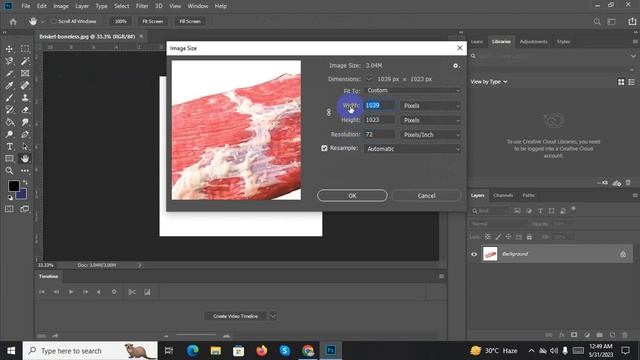
Task: Select the Paint Bucket tool
Action: pyautogui.click(x=9, y=122)
